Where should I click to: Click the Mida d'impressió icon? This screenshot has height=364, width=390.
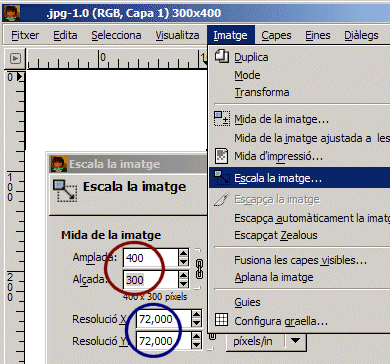(x=222, y=156)
